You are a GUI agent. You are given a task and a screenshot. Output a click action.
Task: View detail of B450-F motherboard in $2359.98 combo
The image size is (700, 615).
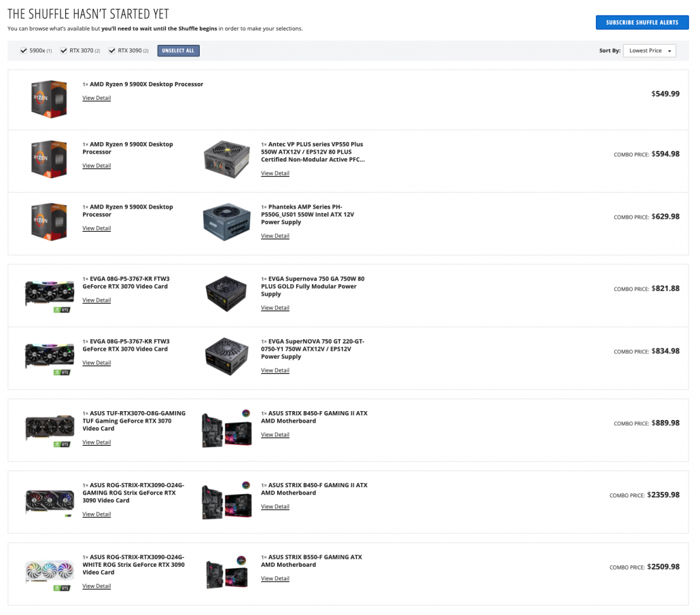275,506
